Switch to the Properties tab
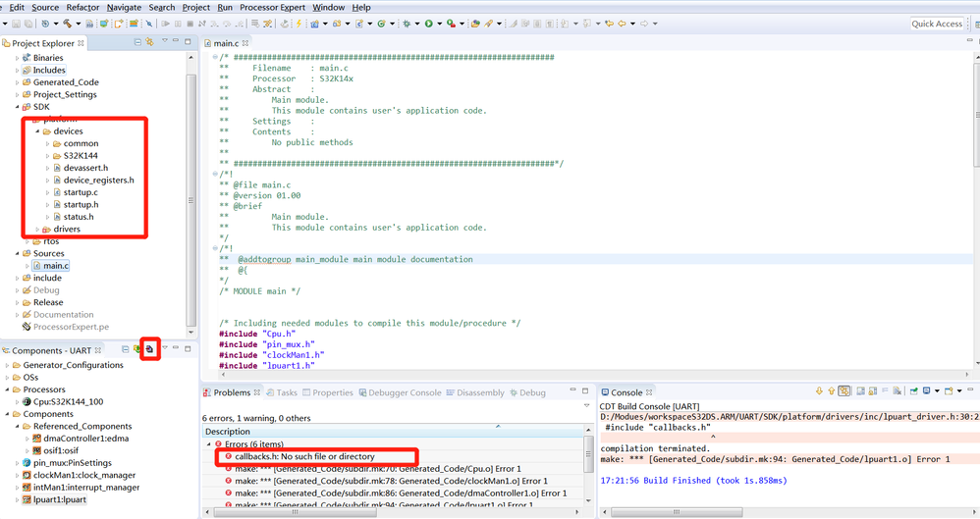This screenshot has width=980, height=519. tap(328, 392)
